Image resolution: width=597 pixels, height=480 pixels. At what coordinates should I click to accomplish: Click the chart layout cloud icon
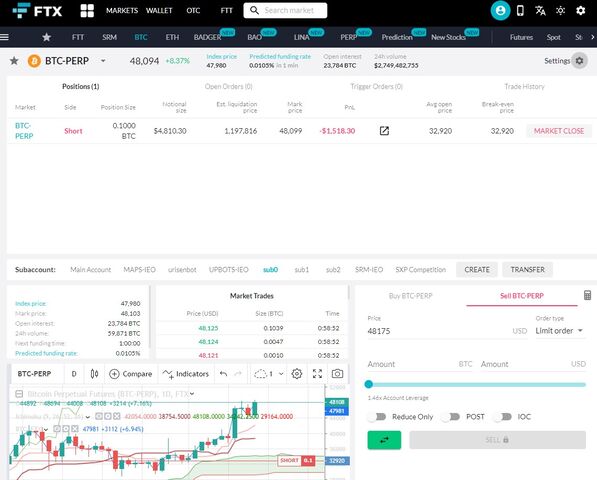[260, 374]
